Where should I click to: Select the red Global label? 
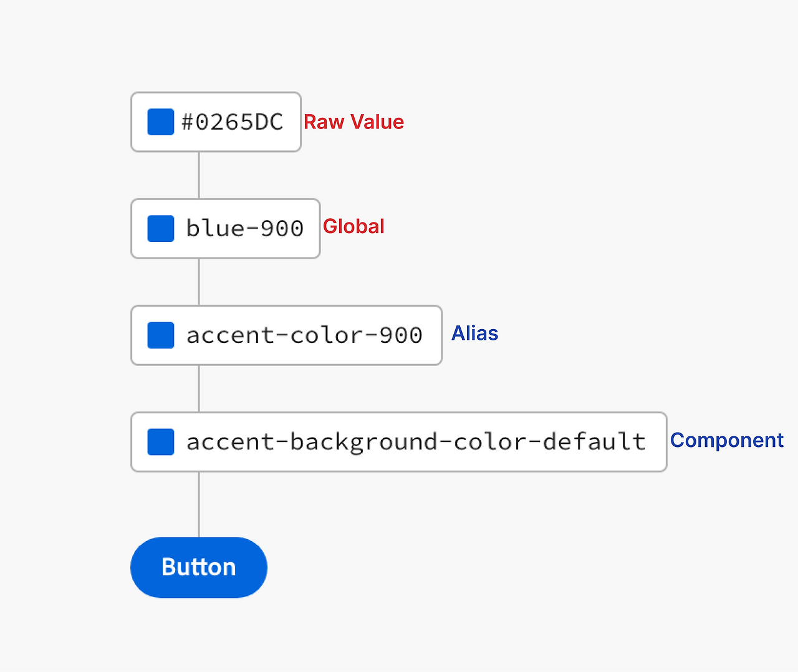(x=353, y=226)
